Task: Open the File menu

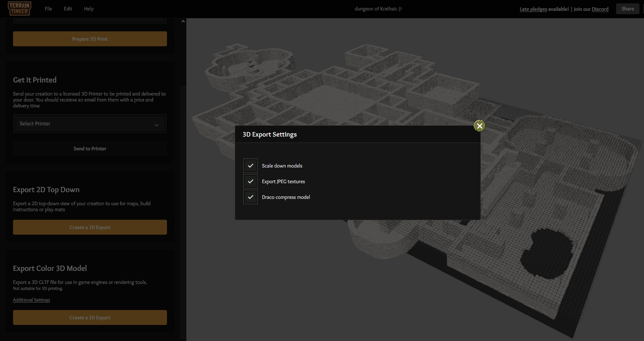Action: click(x=48, y=8)
